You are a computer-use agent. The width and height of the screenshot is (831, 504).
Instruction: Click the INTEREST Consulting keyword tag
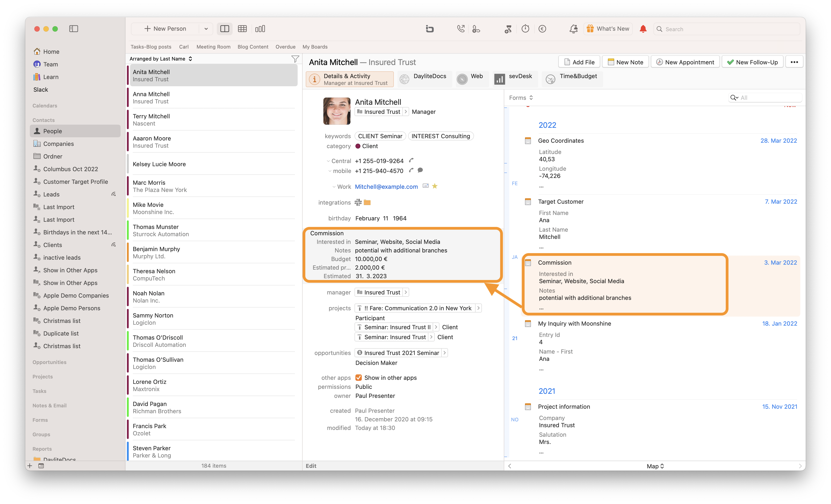441,136
